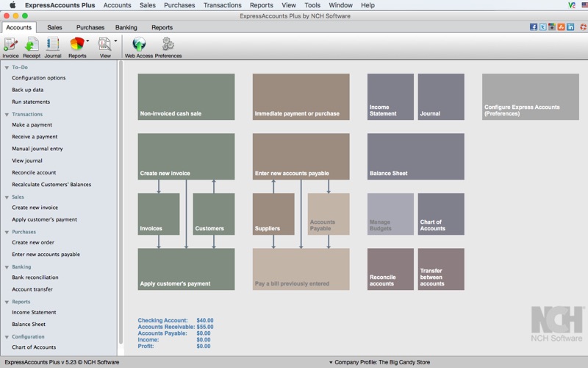Click the LinkedIn share icon
Image resolution: width=588 pixels, height=368 pixels.
(x=570, y=27)
